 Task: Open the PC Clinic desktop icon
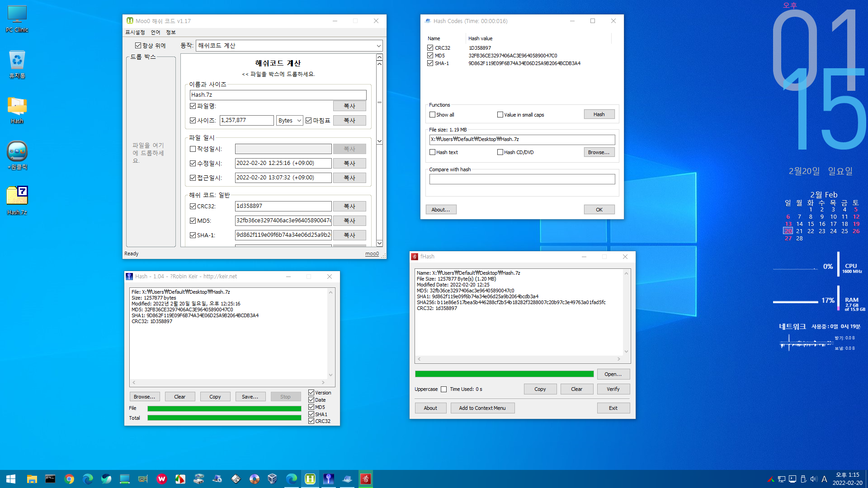[17, 19]
